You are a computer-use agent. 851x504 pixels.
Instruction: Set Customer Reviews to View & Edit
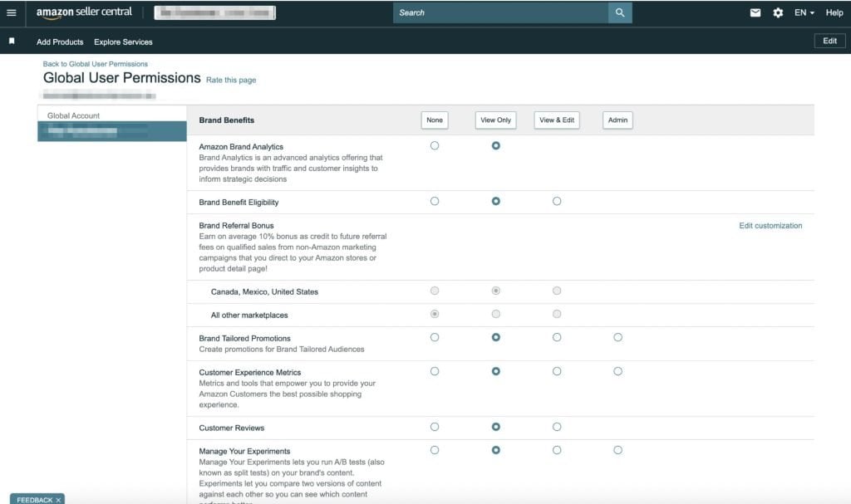point(556,427)
